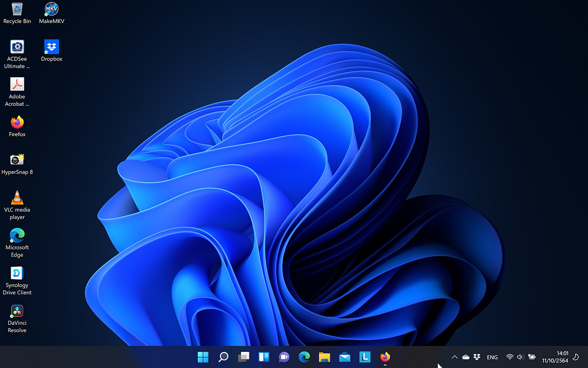588x368 pixels.
Task: Toggle night mode via the moon tray icon
Action: [x=576, y=356]
